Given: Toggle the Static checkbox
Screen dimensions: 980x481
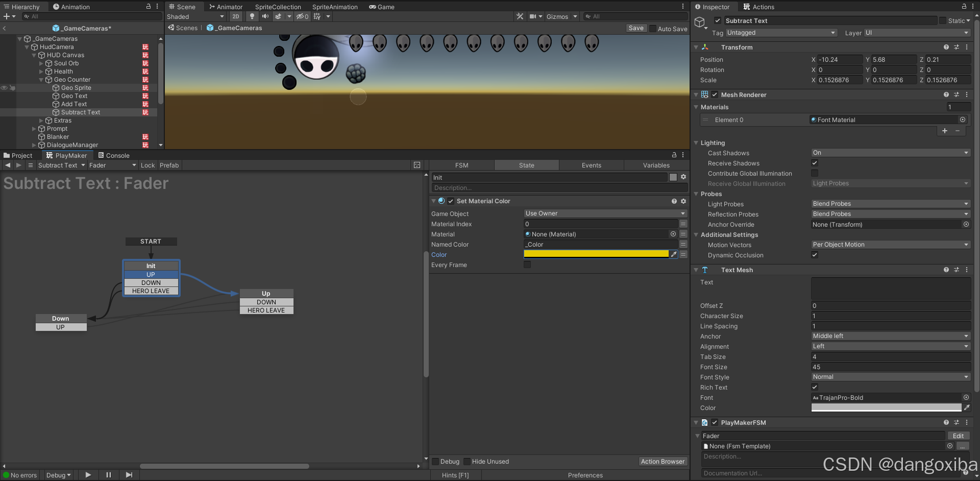Looking at the screenshot, I should (943, 20).
